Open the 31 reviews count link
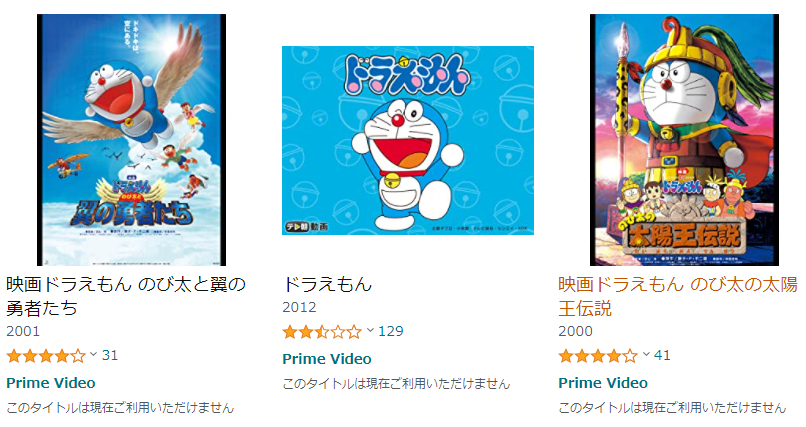The image size is (806, 427). tap(110, 355)
